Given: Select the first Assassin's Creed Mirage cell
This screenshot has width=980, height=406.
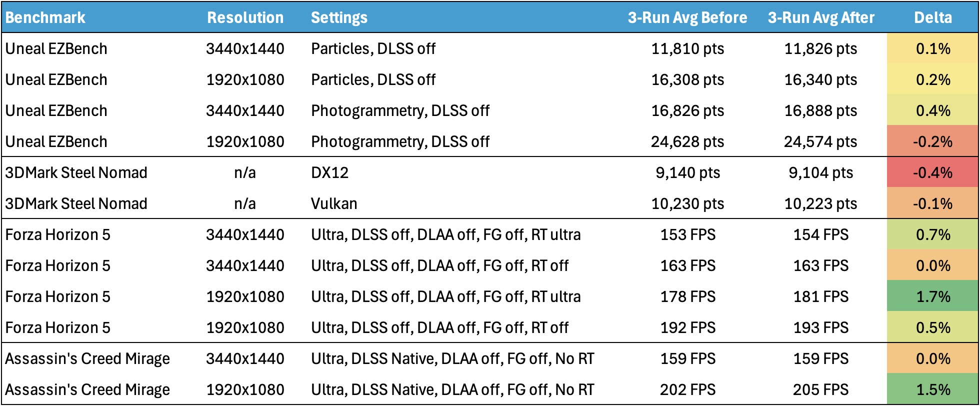Looking at the screenshot, I should [x=87, y=358].
